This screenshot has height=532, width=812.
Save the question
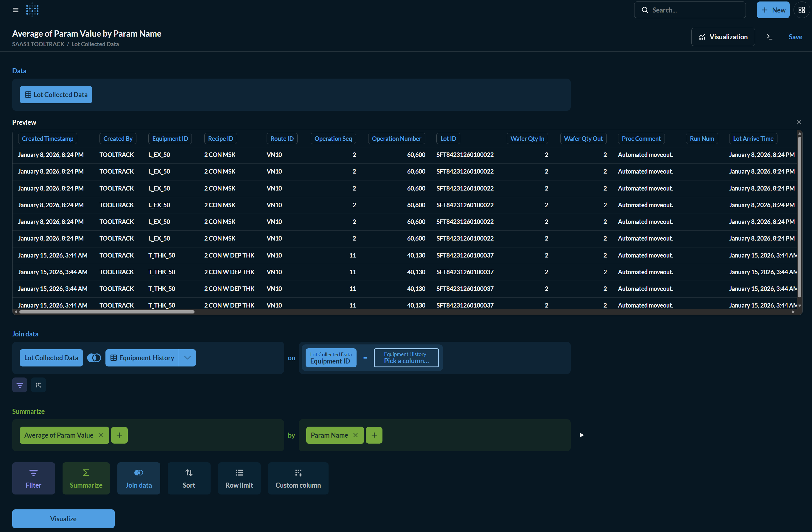[x=795, y=37]
